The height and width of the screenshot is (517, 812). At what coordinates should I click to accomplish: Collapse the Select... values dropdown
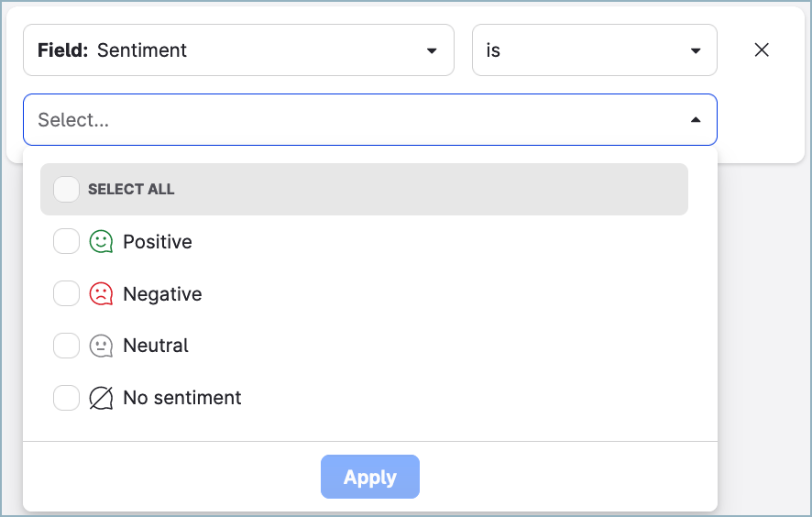tap(369, 120)
